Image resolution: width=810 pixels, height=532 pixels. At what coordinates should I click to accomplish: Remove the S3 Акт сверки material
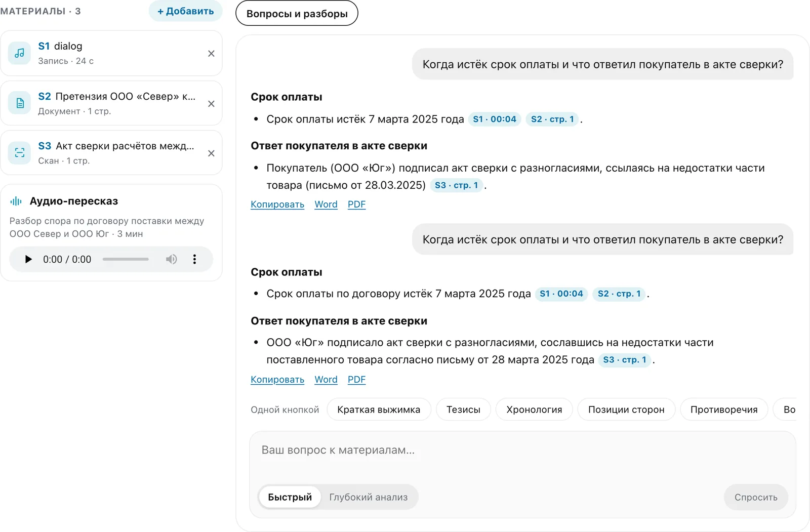(211, 153)
